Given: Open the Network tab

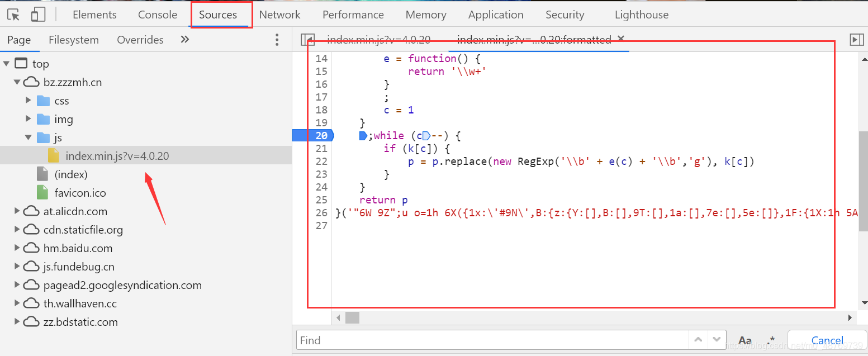Looking at the screenshot, I should point(279,15).
